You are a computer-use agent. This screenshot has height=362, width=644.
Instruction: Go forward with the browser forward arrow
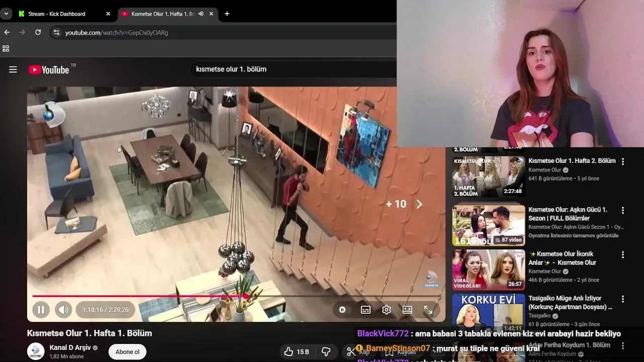22,32
